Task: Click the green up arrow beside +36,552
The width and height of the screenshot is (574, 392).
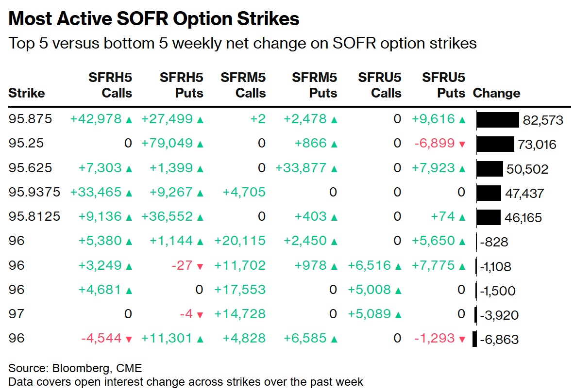Action: (200, 217)
